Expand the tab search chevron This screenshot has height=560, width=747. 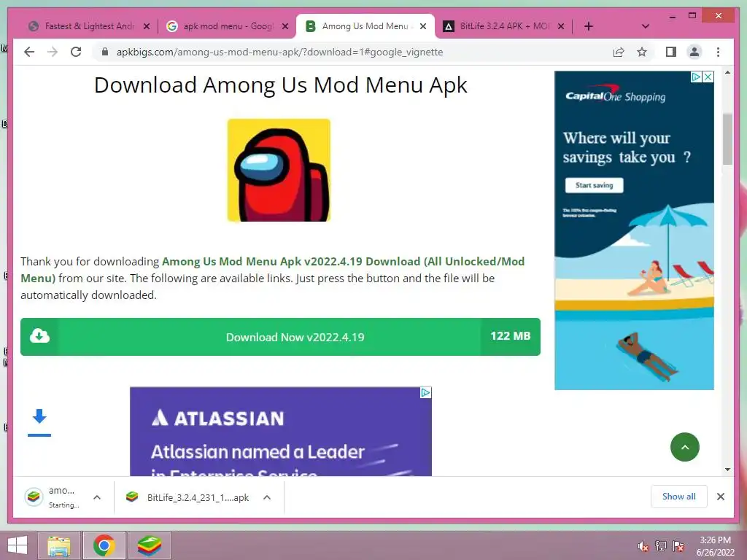click(x=646, y=26)
